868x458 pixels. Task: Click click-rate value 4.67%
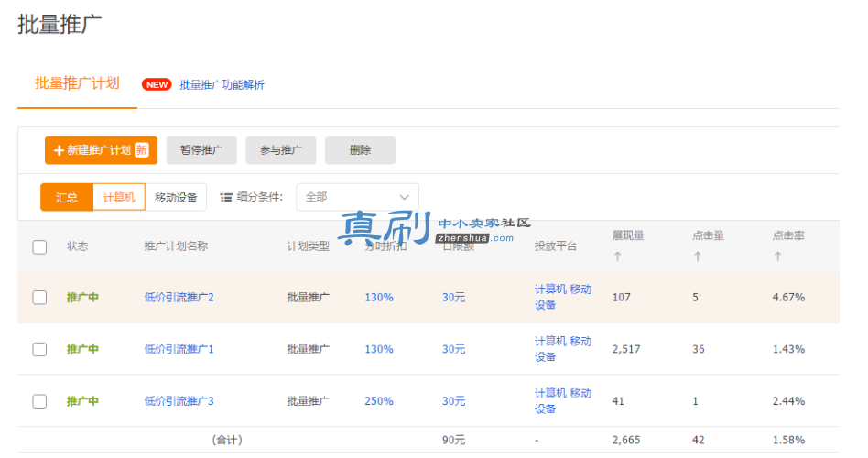click(x=788, y=298)
